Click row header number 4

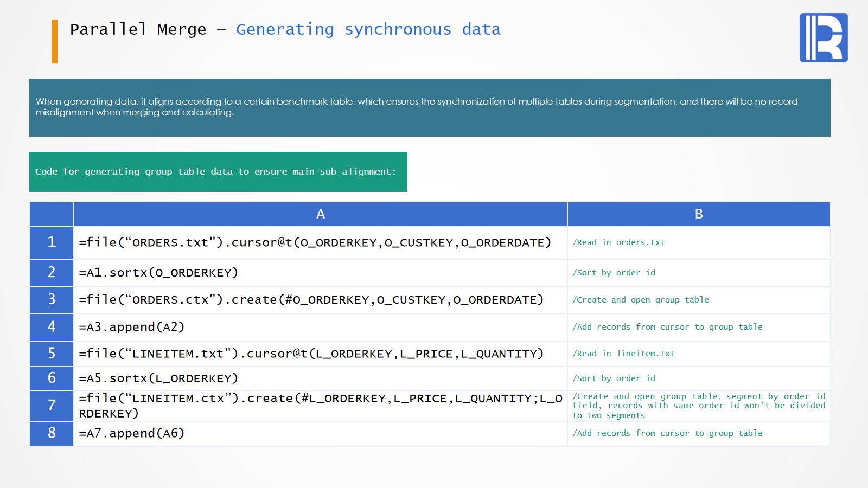coord(52,327)
